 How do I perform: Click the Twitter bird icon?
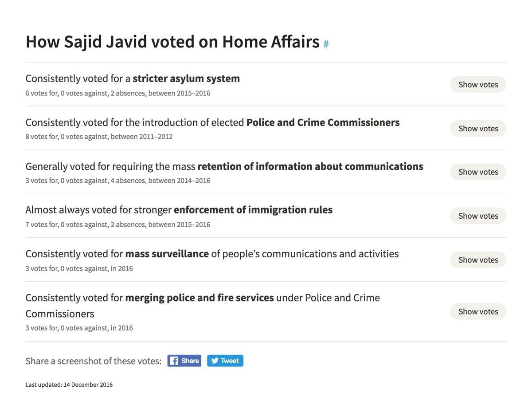click(x=214, y=360)
